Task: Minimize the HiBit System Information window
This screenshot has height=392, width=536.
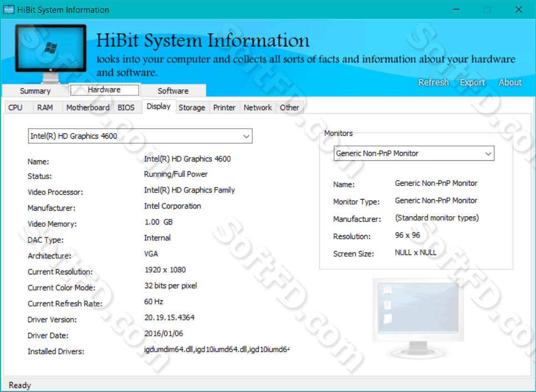Action: pyautogui.click(x=456, y=9)
